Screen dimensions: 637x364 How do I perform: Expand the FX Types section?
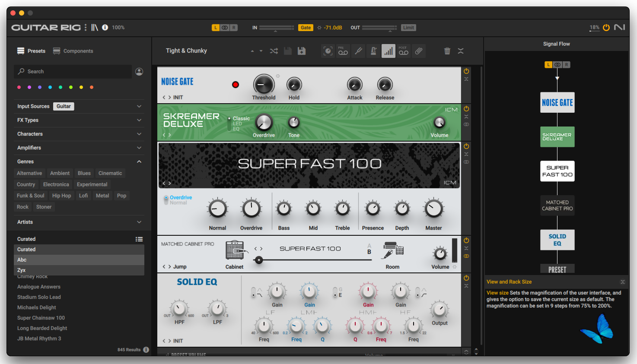tap(139, 120)
